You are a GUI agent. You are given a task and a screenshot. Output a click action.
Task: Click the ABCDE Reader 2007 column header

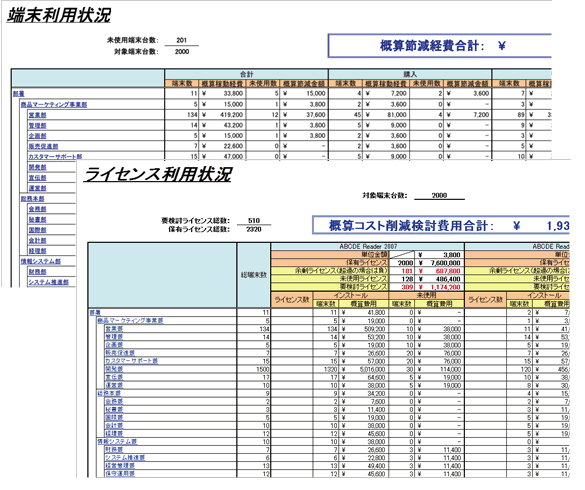point(368,247)
